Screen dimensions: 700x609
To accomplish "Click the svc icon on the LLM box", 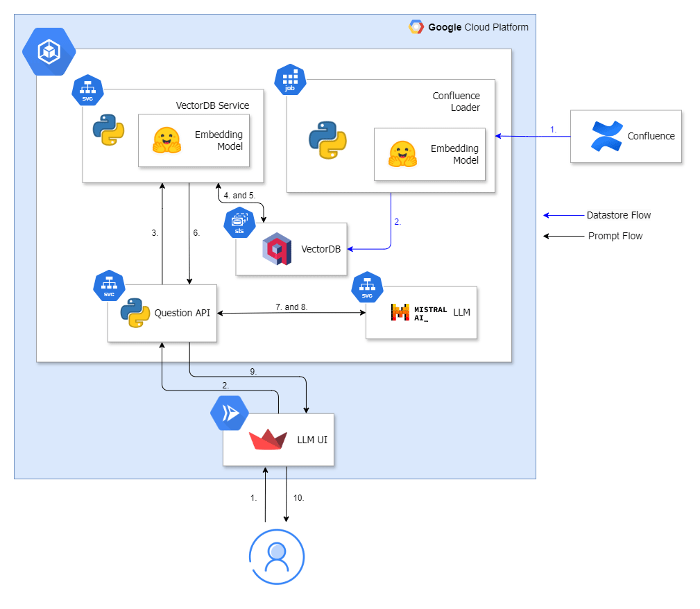I will pyautogui.click(x=368, y=287).
